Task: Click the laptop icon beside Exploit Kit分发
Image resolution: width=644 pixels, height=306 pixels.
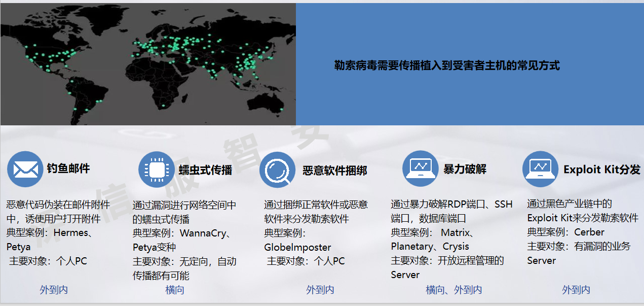Action: [540, 169]
